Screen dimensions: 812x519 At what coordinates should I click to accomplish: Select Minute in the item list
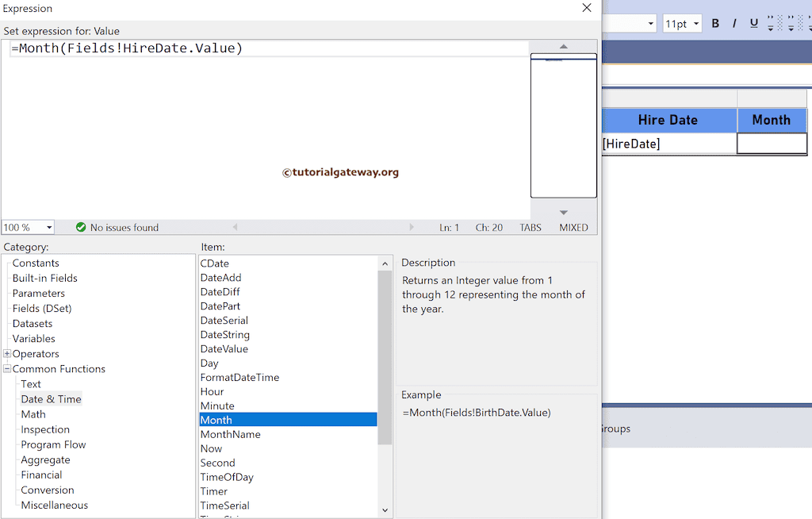coord(217,406)
